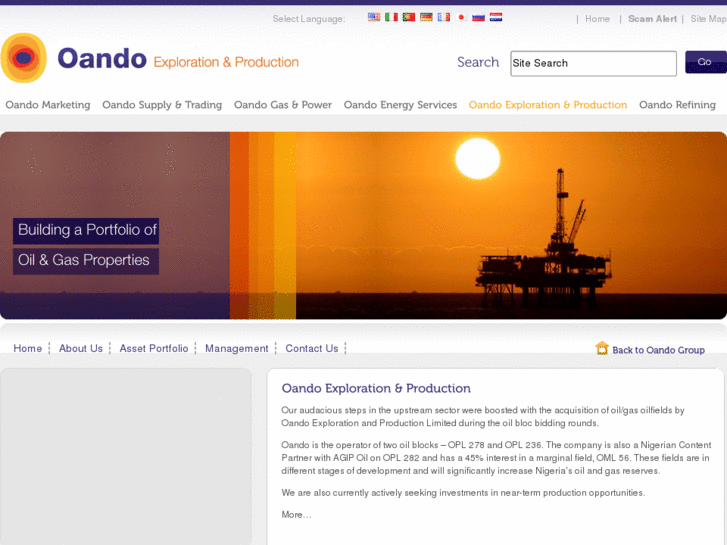Select the Italian flag language

391,17
